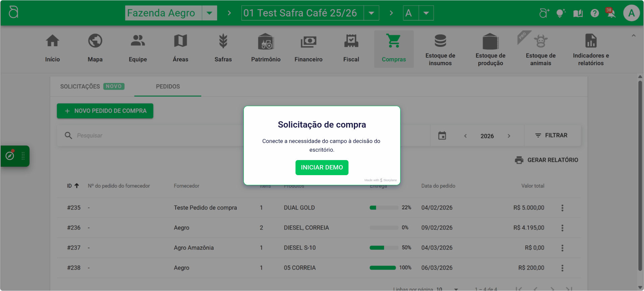Click the 22% delivery progress bar

[384, 208]
